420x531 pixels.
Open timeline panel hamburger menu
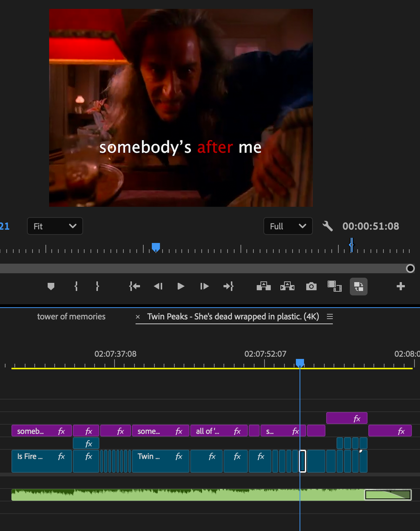tap(330, 316)
